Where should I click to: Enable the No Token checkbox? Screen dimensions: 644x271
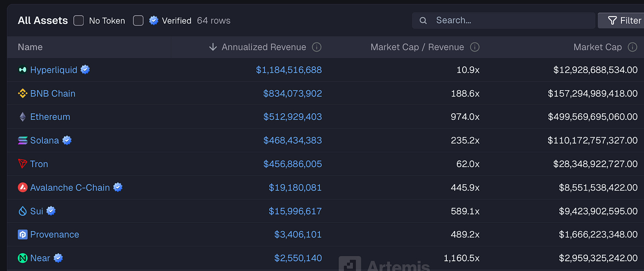pyautogui.click(x=78, y=20)
